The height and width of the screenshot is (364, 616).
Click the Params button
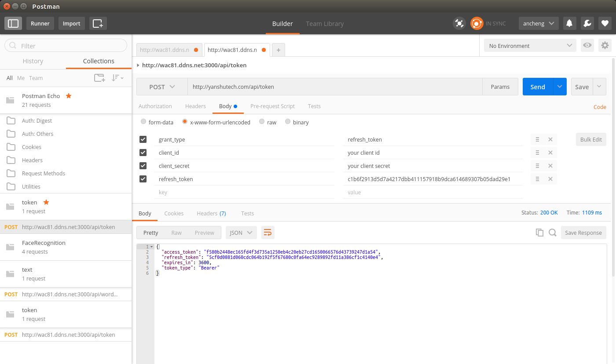[x=500, y=87]
